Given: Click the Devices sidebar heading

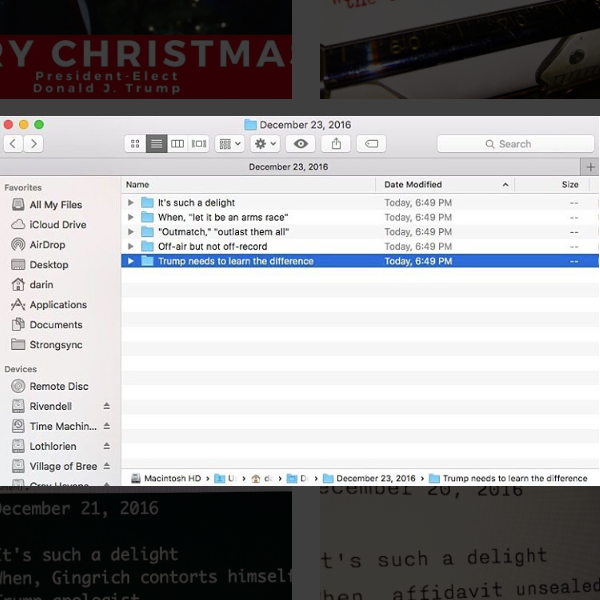Looking at the screenshot, I should pyautogui.click(x=21, y=369).
